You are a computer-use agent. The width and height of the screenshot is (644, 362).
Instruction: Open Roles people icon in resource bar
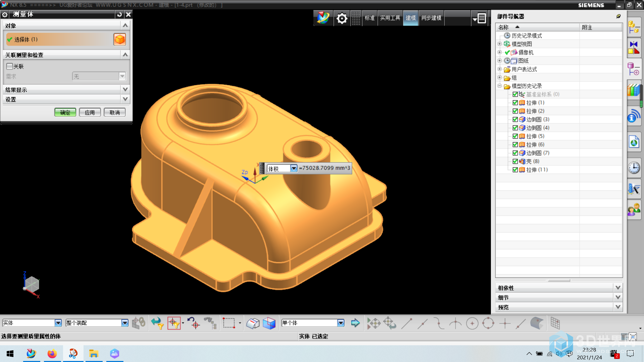click(634, 210)
